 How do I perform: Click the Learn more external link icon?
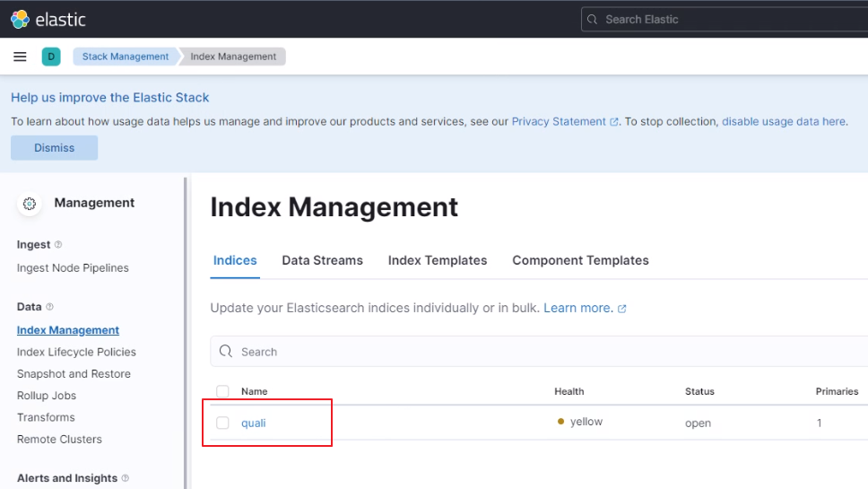point(622,309)
